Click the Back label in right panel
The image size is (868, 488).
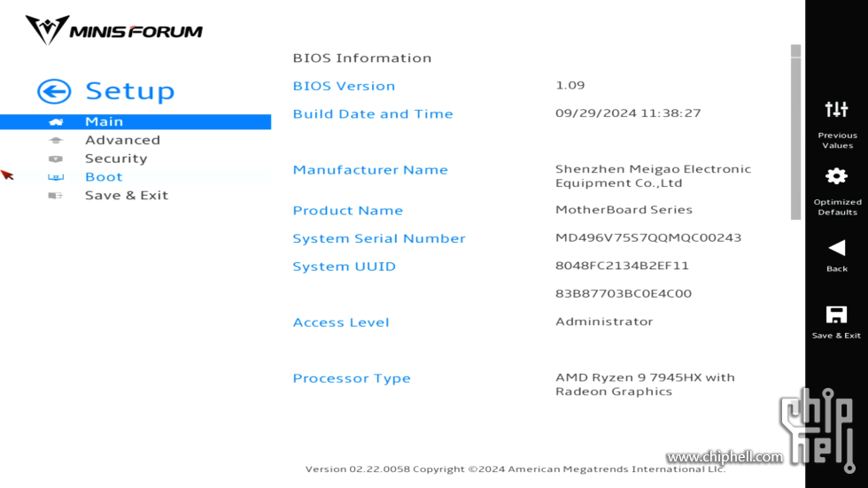[x=837, y=269]
